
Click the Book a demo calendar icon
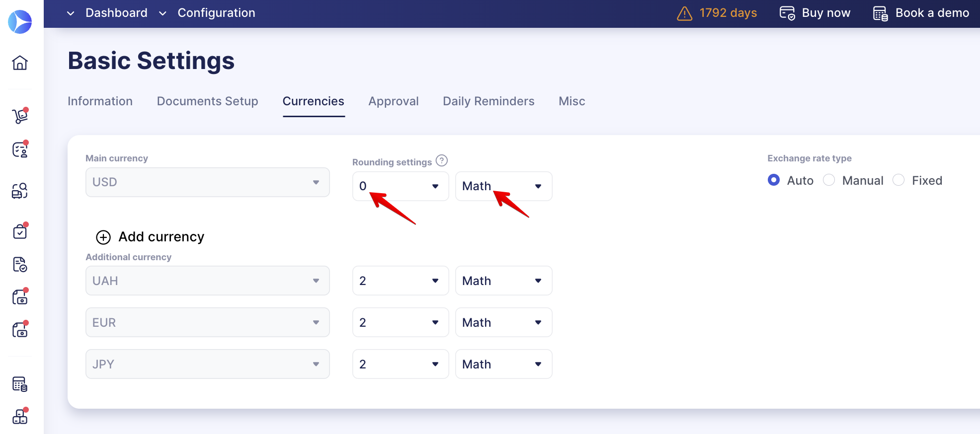tap(880, 13)
